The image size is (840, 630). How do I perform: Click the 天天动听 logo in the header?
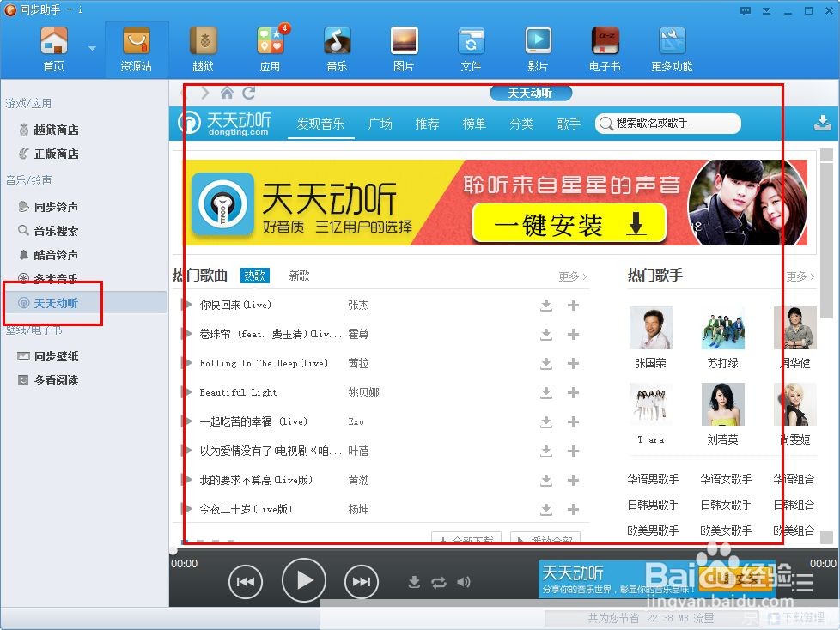pyautogui.click(x=225, y=124)
